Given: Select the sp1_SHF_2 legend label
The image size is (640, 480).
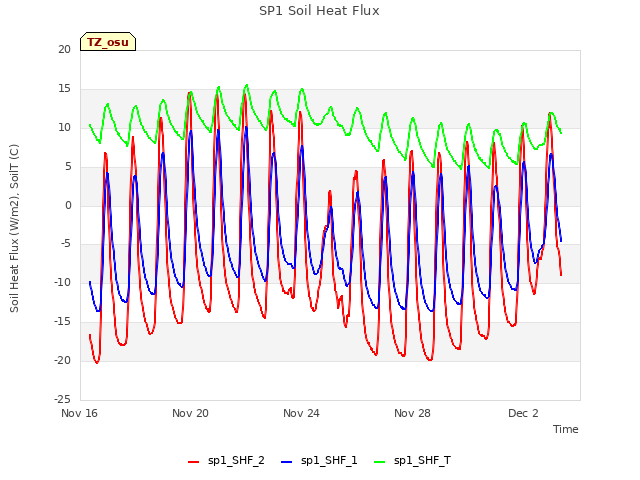Looking at the screenshot, I should click(236, 461).
